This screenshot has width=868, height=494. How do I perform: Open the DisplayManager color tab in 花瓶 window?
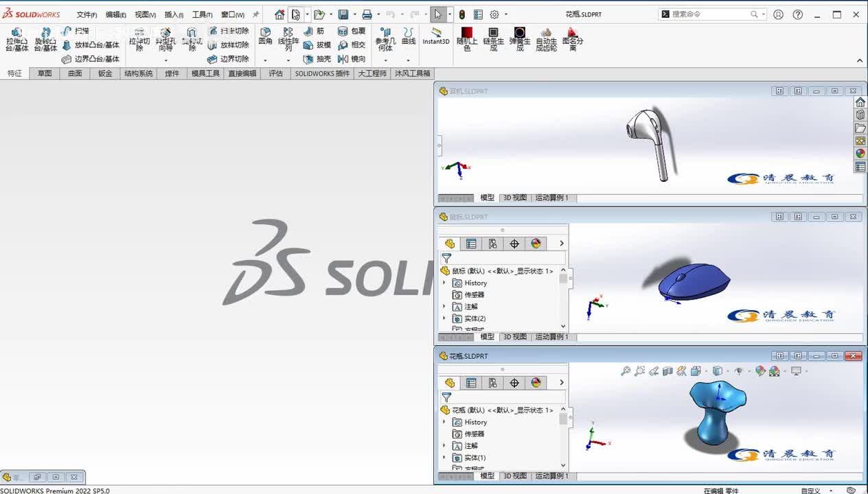(x=536, y=383)
